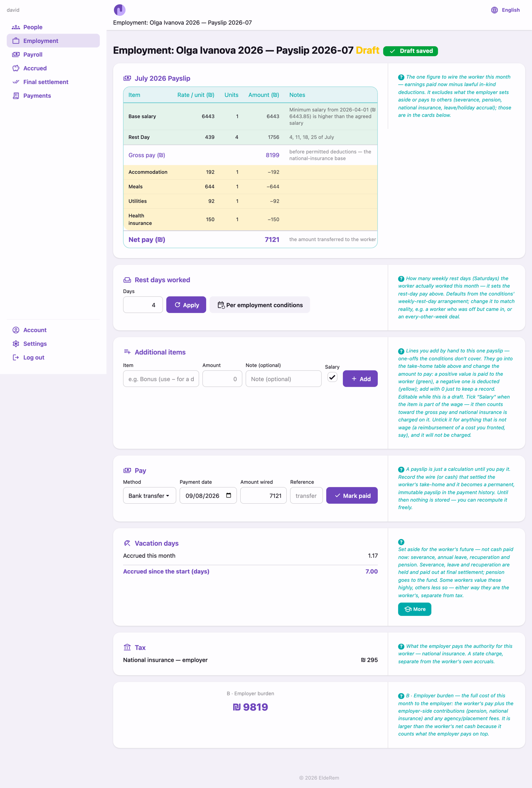Click the Account user icon

(x=16, y=330)
